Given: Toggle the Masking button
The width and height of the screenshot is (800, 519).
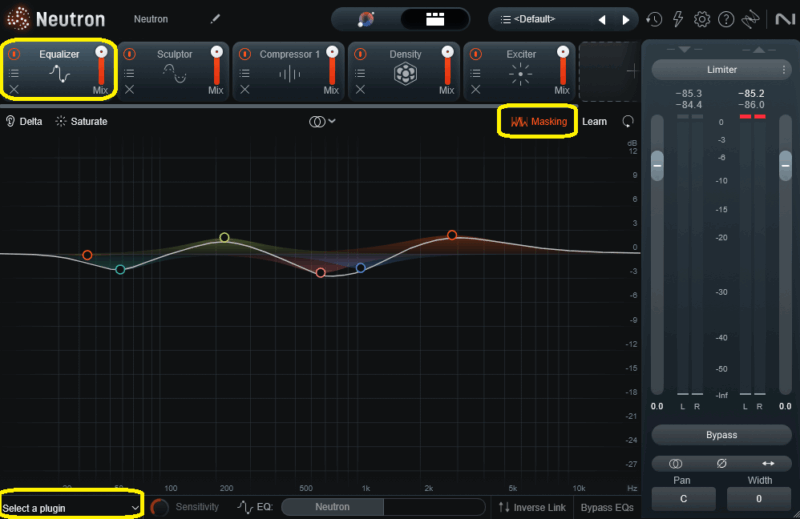Looking at the screenshot, I should tap(538, 121).
